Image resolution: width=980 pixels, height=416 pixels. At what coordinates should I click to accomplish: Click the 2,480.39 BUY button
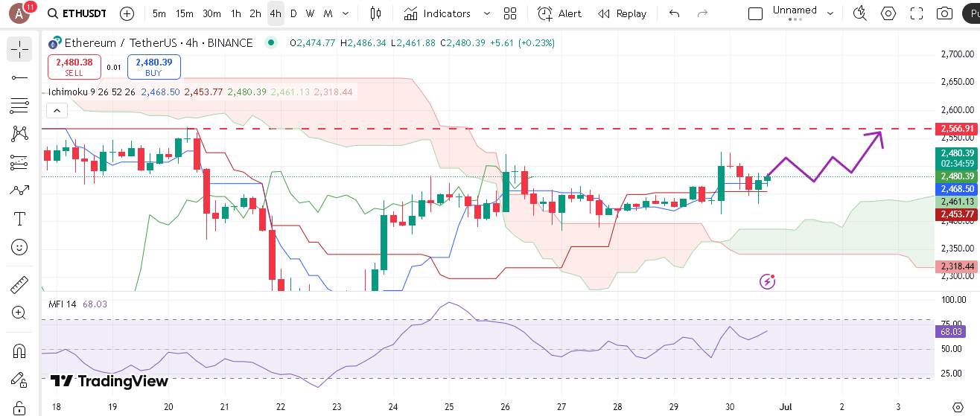click(x=154, y=67)
